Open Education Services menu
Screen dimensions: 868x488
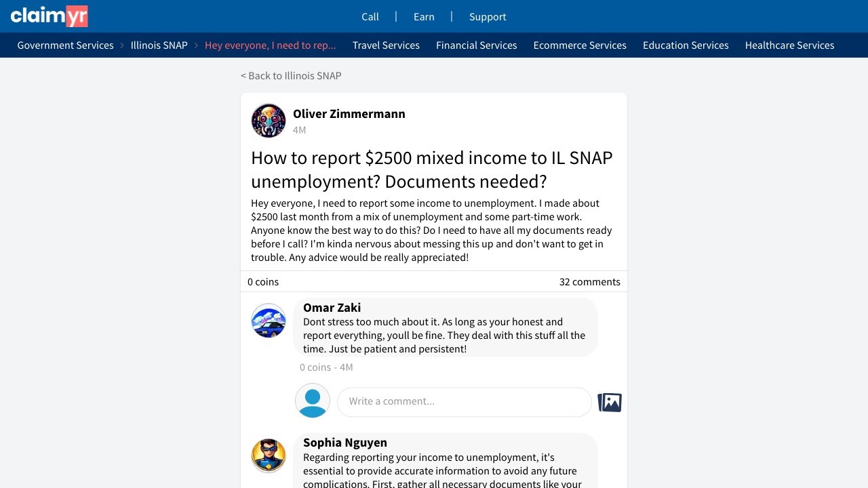coord(686,45)
